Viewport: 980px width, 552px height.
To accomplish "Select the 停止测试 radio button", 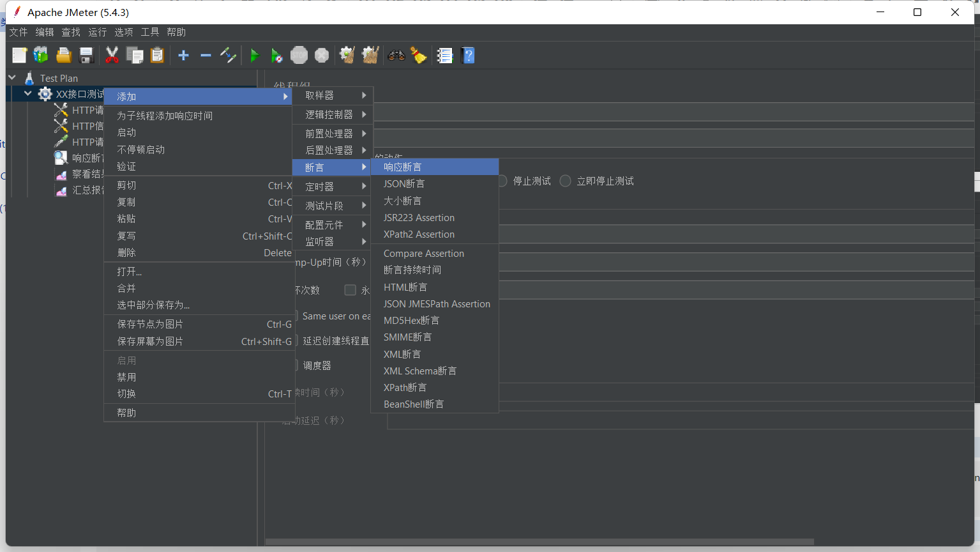I will 502,181.
